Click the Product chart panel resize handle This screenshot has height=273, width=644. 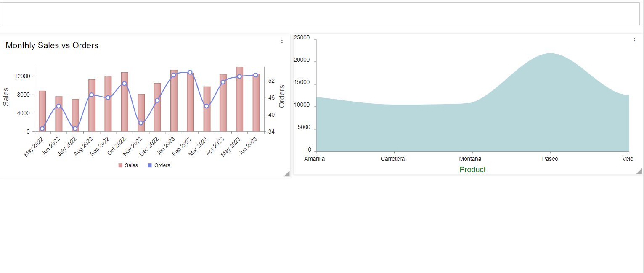pos(639,171)
